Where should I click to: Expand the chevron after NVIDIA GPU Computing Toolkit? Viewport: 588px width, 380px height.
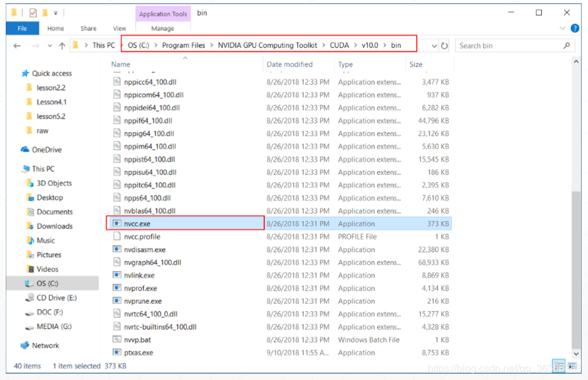(323, 46)
